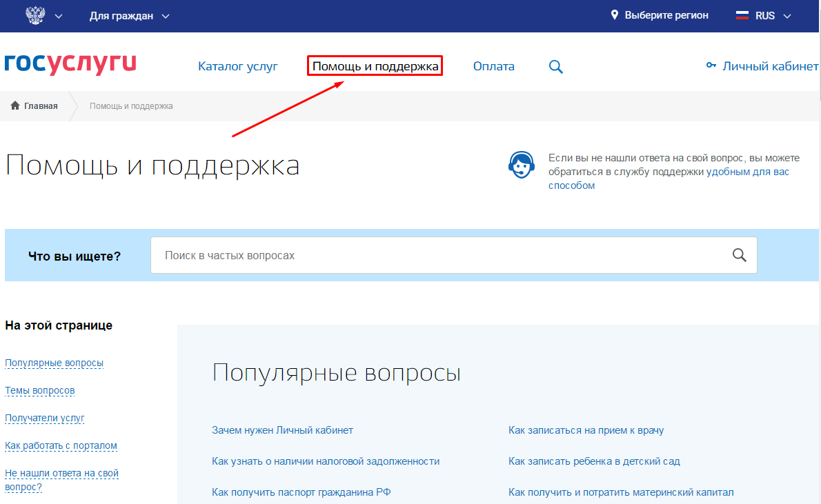The image size is (821, 504).
Task: Click the magnifier icon in top navigation
Action: point(555,67)
